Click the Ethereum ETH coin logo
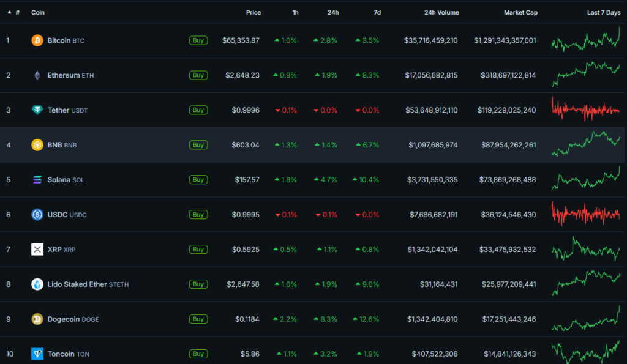The image size is (627, 364). [x=37, y=75]
